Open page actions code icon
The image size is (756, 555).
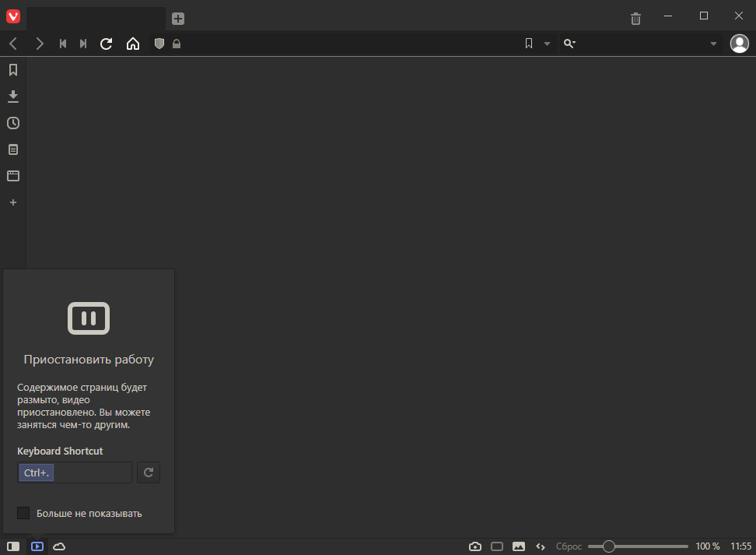(541, 546)
